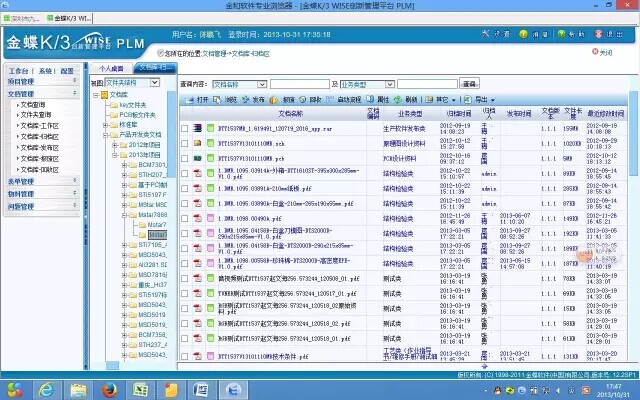
Task: Tick the checkbox for 210mm纸板.pdf row
Action: (x=184, y=189)
